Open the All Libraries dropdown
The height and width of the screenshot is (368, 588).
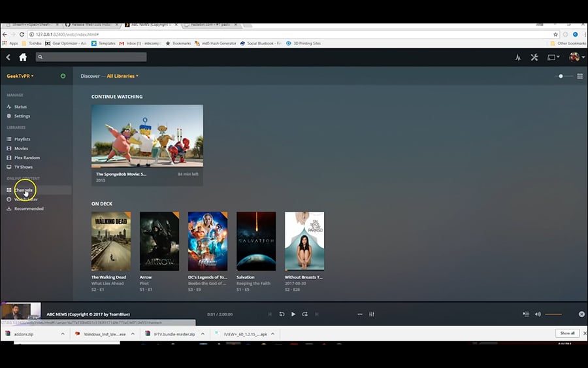[x=123, y=76]
